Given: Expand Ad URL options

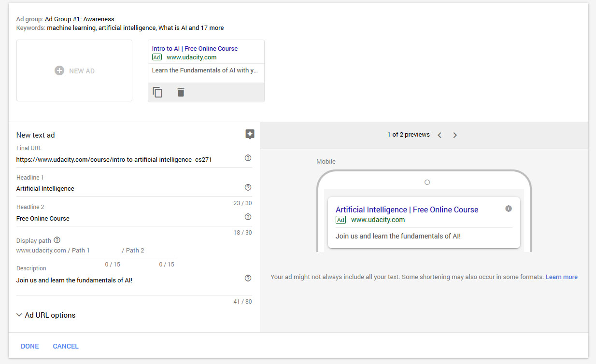Looking at the screenshot, I should [x=46, y=315].
